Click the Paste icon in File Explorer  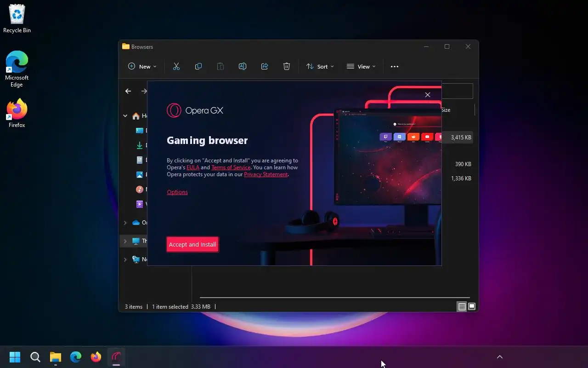pos(220,66)
